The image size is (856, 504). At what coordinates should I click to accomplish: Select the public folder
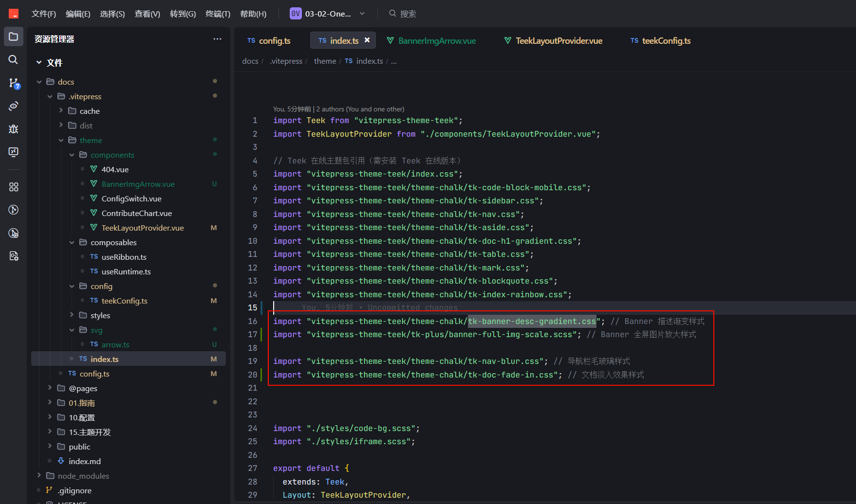[79, 447]
